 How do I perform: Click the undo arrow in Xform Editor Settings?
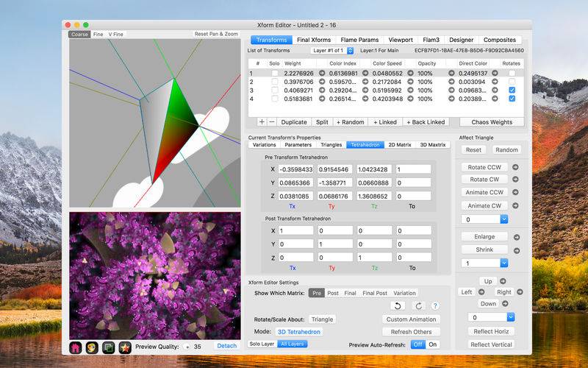[x=398, y=305]
